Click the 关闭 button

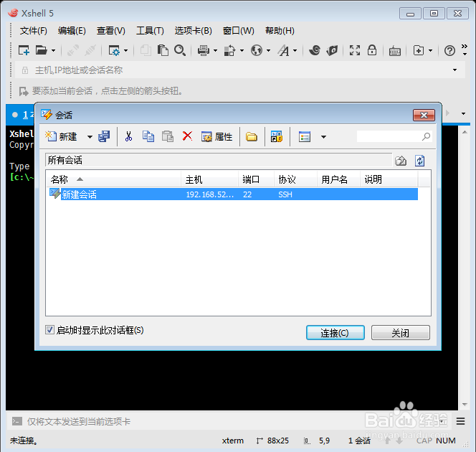point(401,333)
